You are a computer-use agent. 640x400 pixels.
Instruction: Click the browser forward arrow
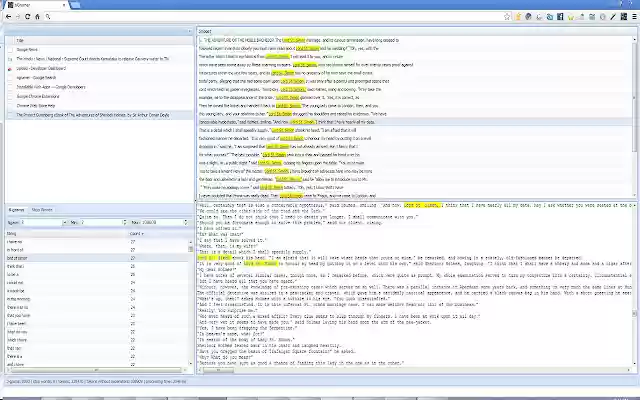click(x=18, y=17)
